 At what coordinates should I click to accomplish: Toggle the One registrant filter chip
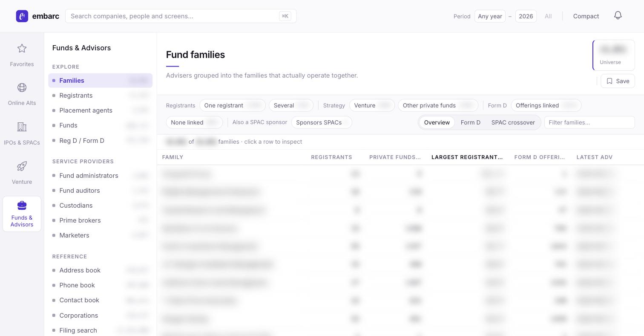[233, 105]
